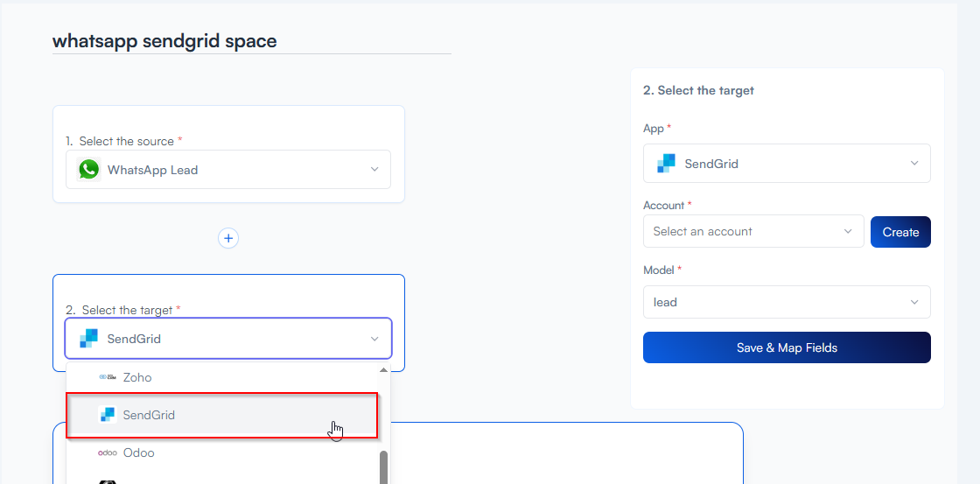The image size is (980, 484).
Task: Click the SendGrid logo in the App field
Action: [x=667, y=164]
